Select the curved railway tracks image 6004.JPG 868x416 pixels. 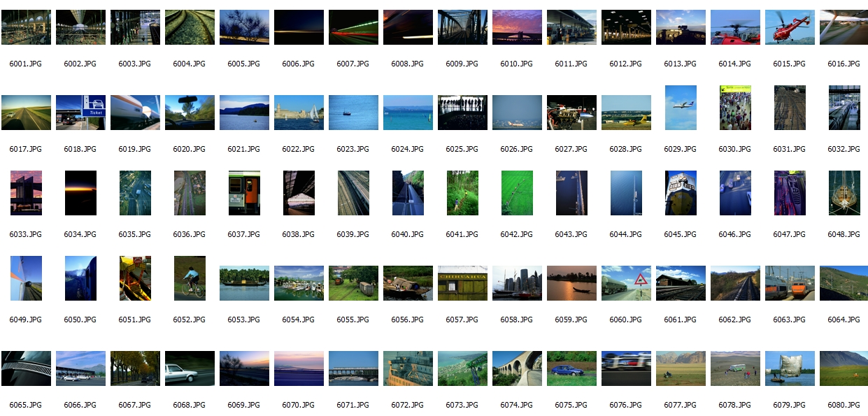[190, 27]
